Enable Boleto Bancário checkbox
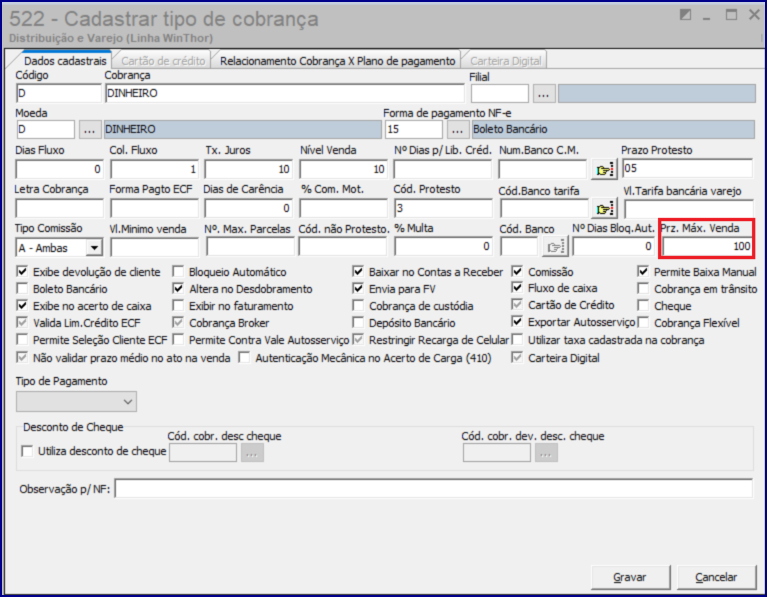Viewport: 767px width, 597px height. point(22,289)
